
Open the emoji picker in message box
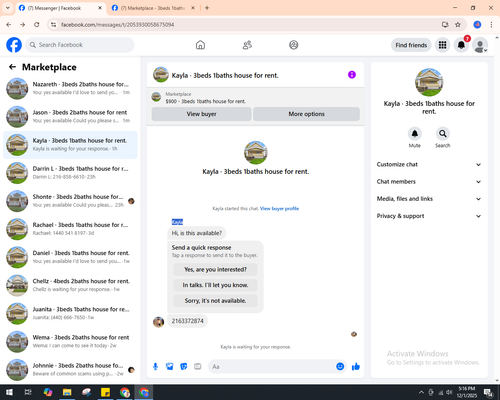(340, 367)
